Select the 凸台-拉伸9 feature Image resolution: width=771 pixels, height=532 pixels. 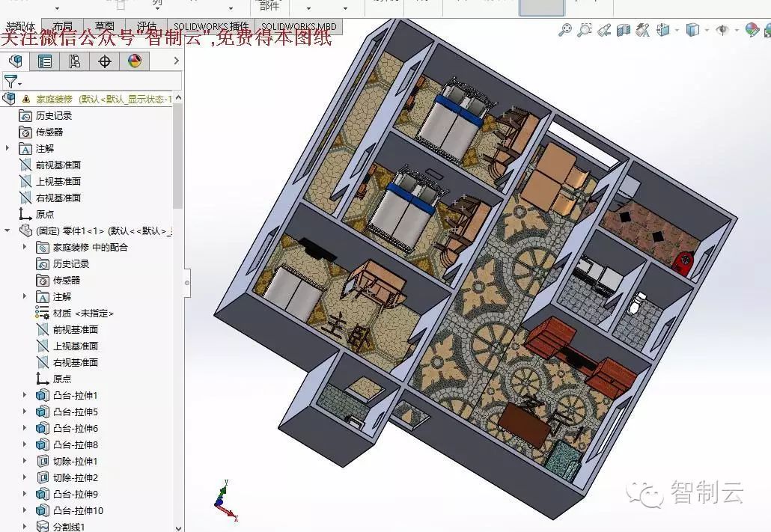click(x=76, y=494)
